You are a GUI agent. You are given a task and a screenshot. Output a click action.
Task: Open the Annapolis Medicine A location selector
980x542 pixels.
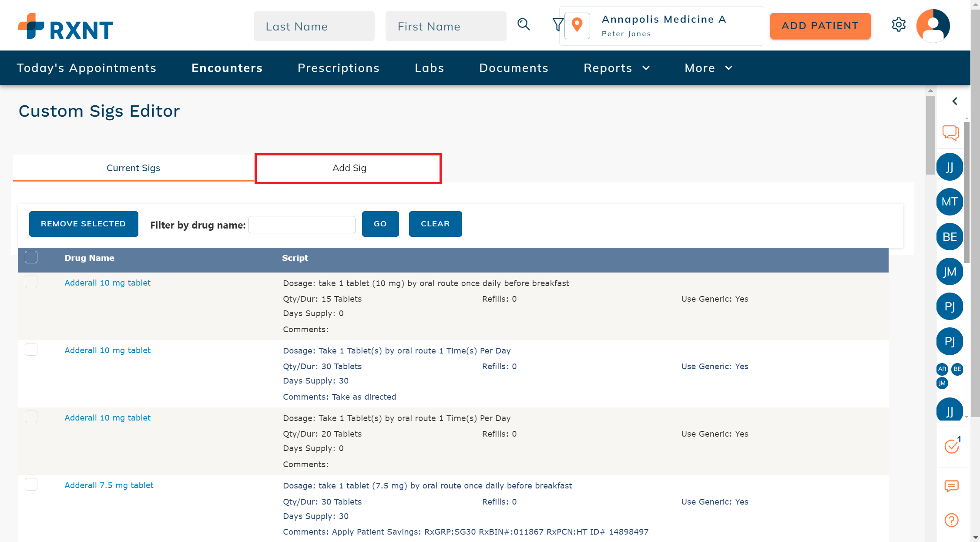pos(661,26)
